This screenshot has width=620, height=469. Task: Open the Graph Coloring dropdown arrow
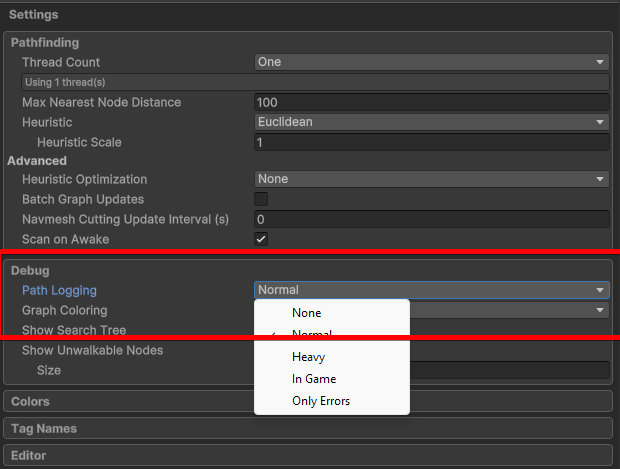pos(600,310)
